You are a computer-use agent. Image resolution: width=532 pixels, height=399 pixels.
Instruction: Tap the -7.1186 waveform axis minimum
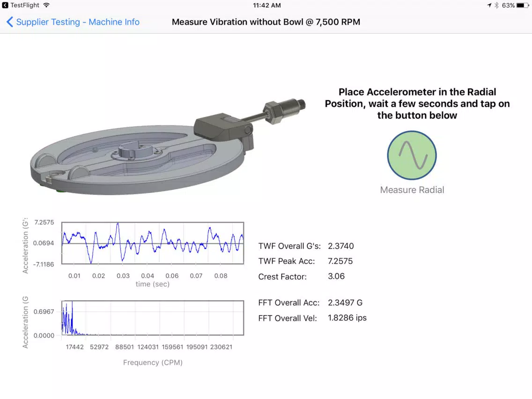(x=44, y=264)
